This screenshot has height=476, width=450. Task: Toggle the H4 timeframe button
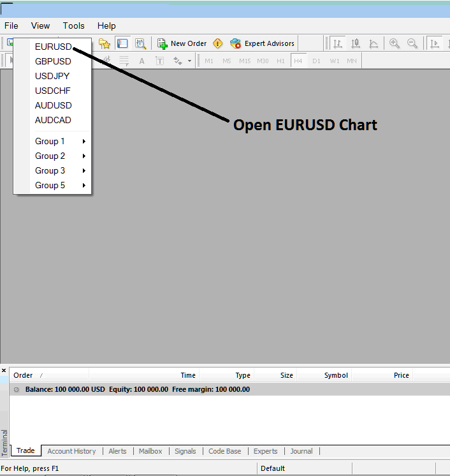click(298, 61)
